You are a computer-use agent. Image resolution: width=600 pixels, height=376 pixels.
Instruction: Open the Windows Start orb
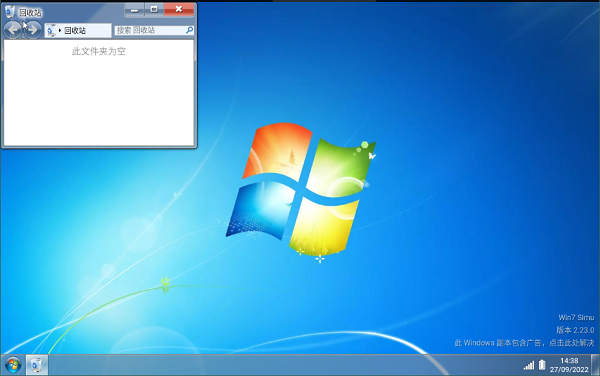(x=13, y=365)
